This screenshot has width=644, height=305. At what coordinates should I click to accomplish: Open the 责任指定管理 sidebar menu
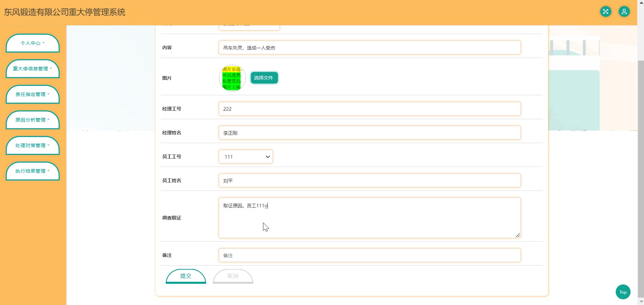[33, 94]
